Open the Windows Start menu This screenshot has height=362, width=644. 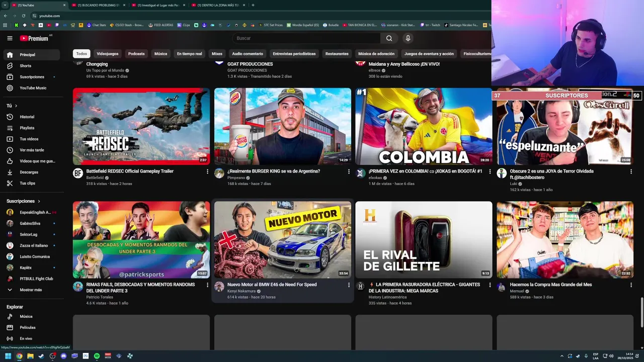[x=8, y=356]
